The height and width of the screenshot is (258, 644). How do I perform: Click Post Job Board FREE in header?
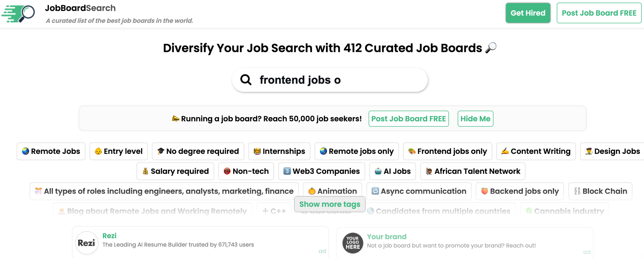pos(599,13)
